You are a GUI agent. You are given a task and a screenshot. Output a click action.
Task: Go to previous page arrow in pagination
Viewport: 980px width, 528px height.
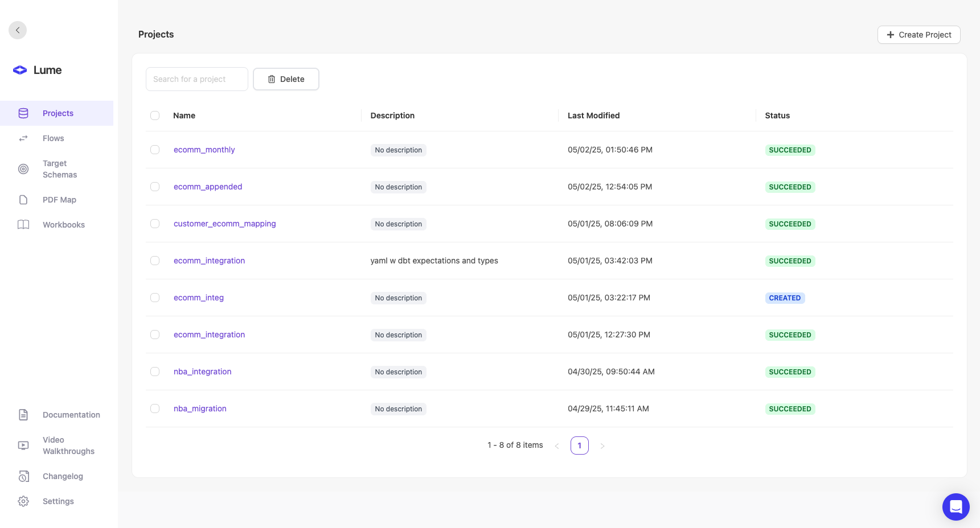[557, 445]
